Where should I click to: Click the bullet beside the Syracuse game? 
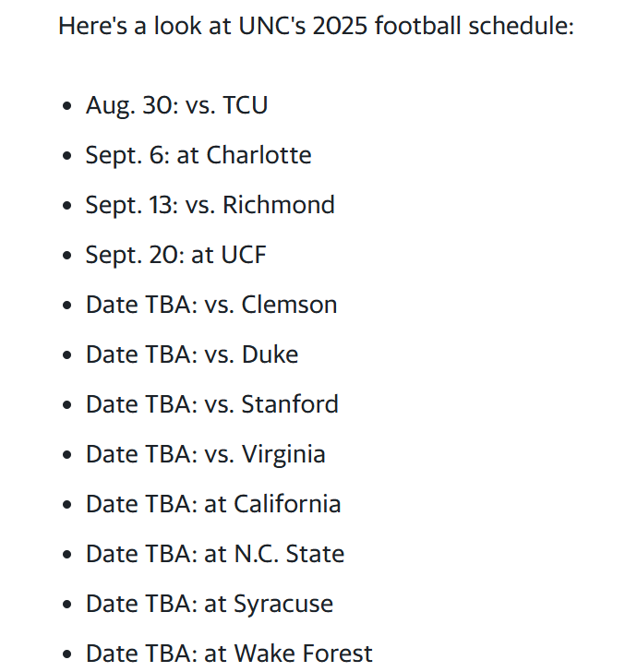(x=66, y=605)
